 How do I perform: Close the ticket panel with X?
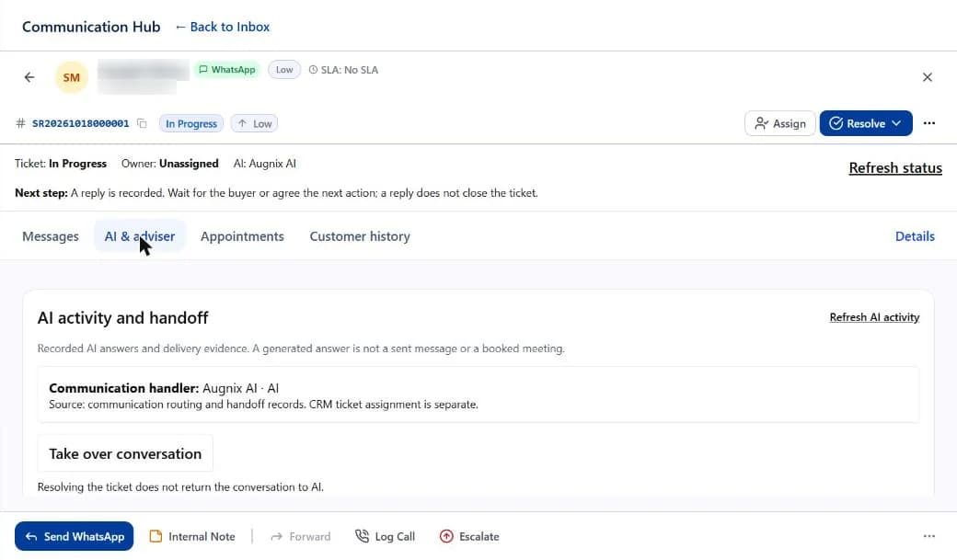pyautogui.click(x=928, y=77)
